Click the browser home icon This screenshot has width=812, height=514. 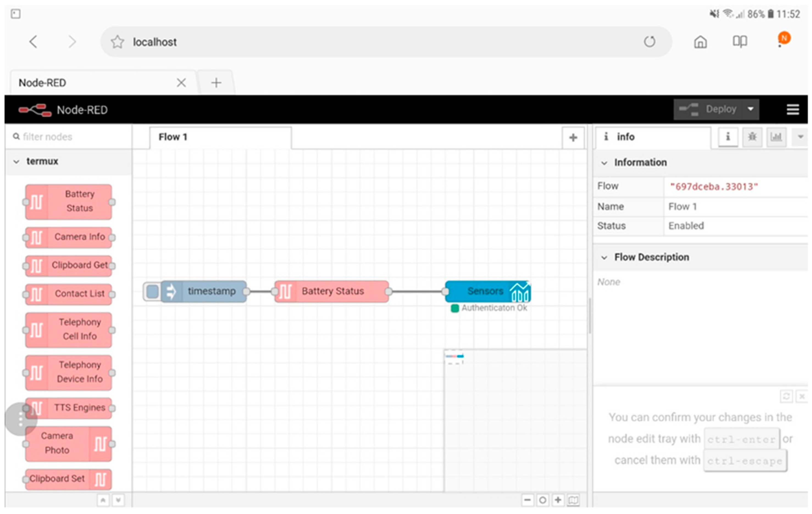pyautogui.click(x=700, y=42)
